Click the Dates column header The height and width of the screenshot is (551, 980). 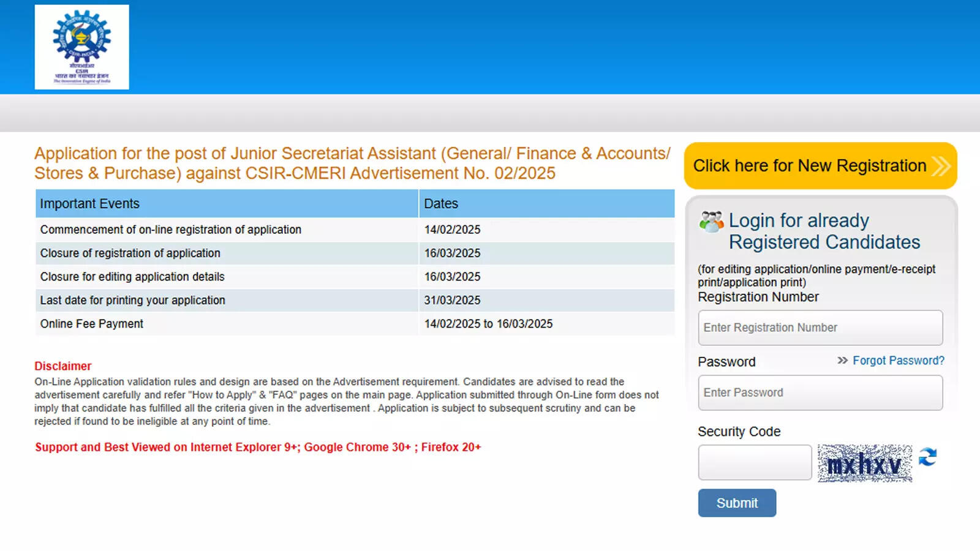point(441,203)
